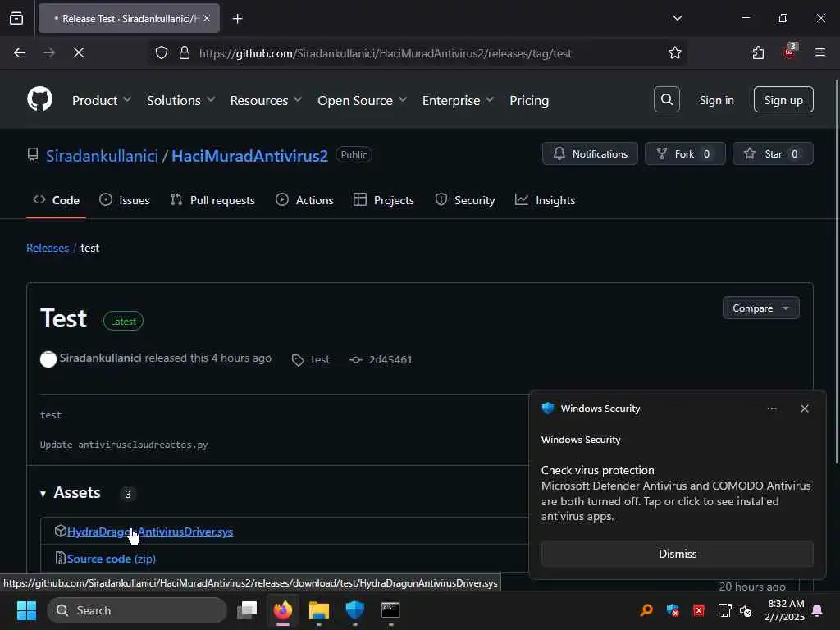The height and width of the screenshot is (630, 840).
Task: Open the terminal window from the taskbar
Action: 390,609
